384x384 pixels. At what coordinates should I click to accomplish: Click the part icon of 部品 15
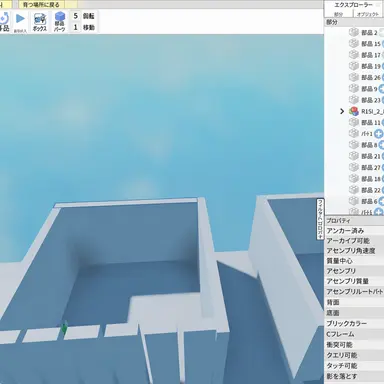coord(353,44)
